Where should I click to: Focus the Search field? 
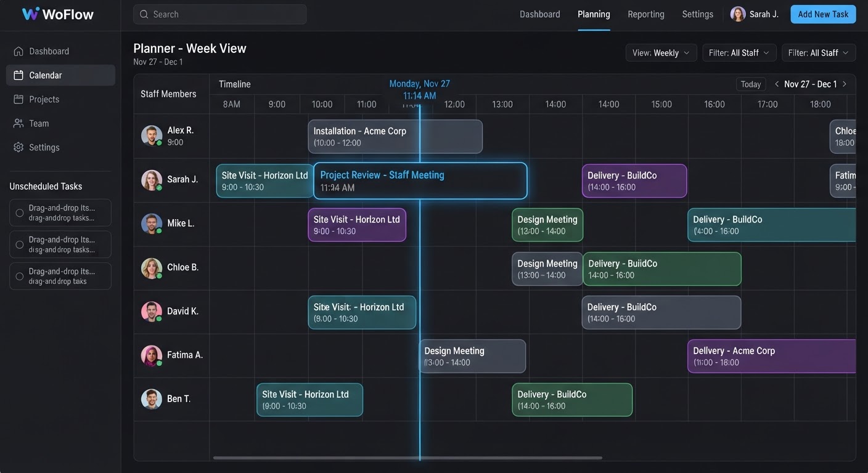[220, 14]
